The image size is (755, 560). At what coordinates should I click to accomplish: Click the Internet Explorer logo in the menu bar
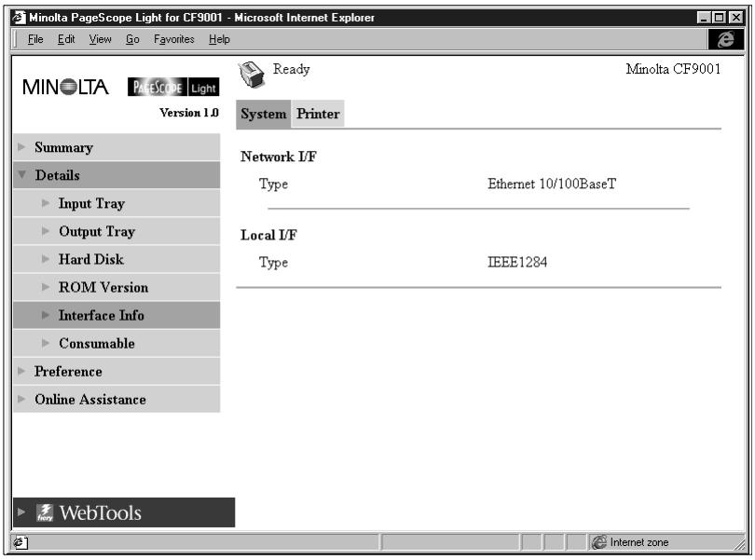[x=725, y=39]
